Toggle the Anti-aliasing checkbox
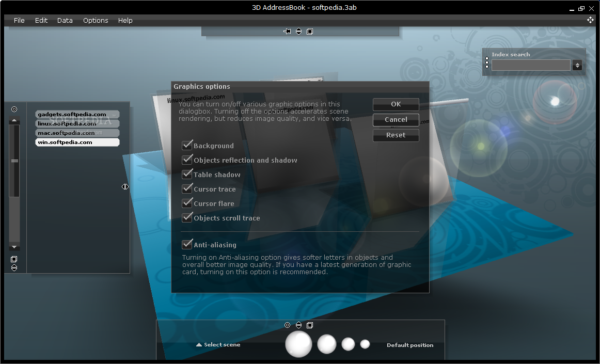 click(x=187, y=244)
